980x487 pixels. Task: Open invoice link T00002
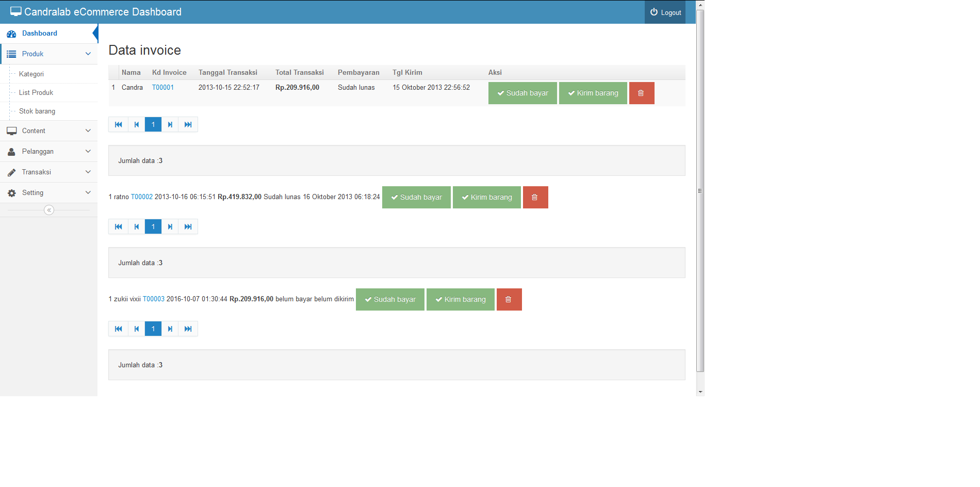142,197
